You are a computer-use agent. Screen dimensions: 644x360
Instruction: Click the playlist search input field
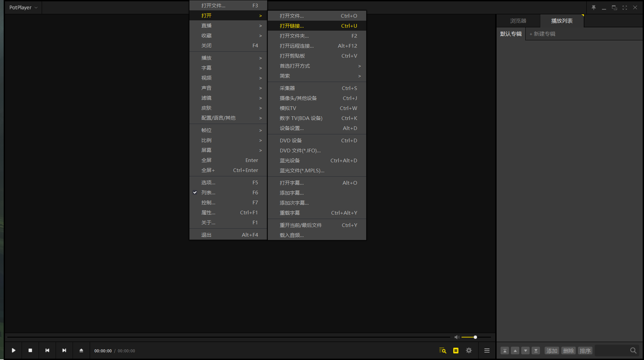[611, 351]
